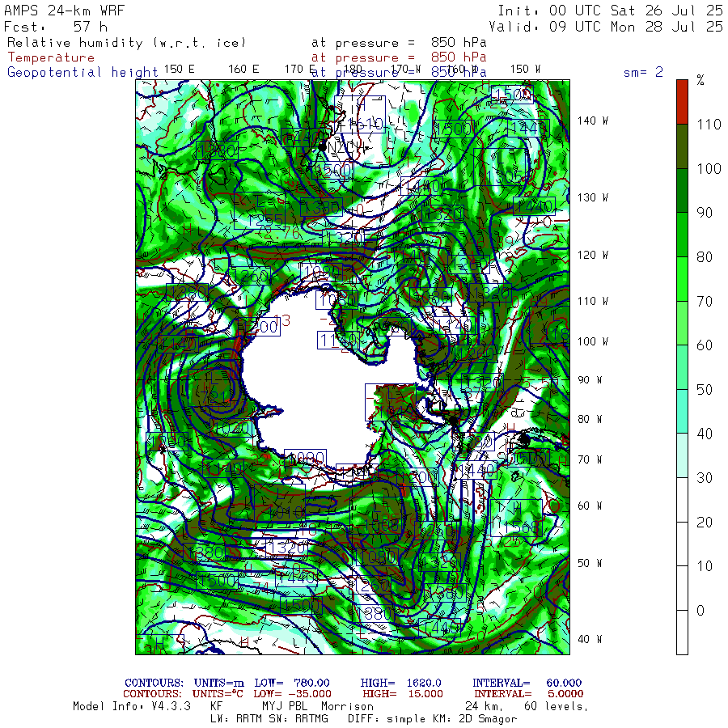The image size is (728, 728).
Task: Click the blue 'HIGH= 1620.0' contour value
Action: pos(400,683)
